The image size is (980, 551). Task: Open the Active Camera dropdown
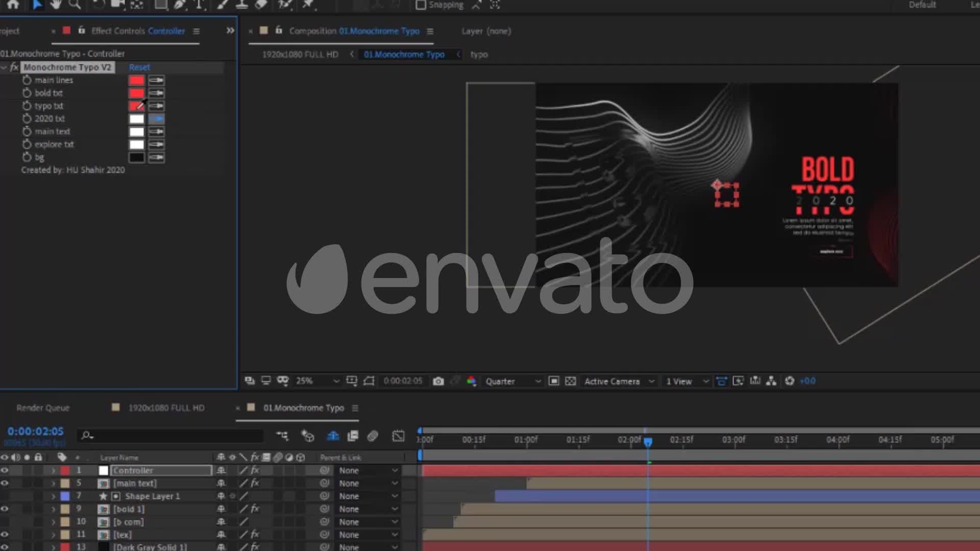(619, 381)
